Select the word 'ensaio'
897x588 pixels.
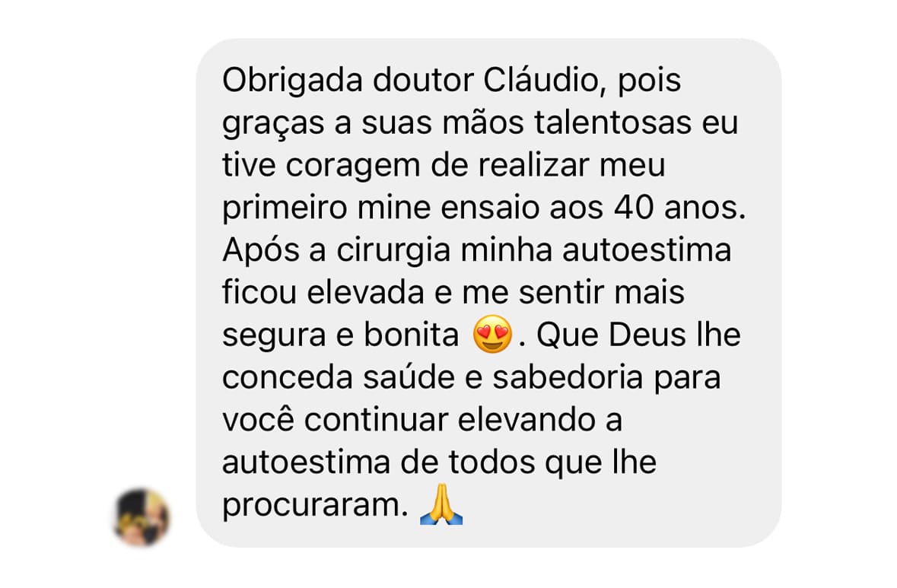point(490,208)
